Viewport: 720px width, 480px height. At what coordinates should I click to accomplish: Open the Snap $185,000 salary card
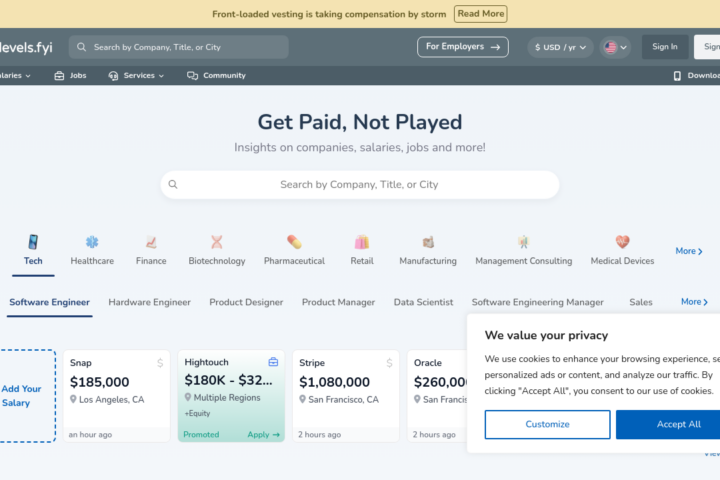pyautogui.click(x=117, y=396)
